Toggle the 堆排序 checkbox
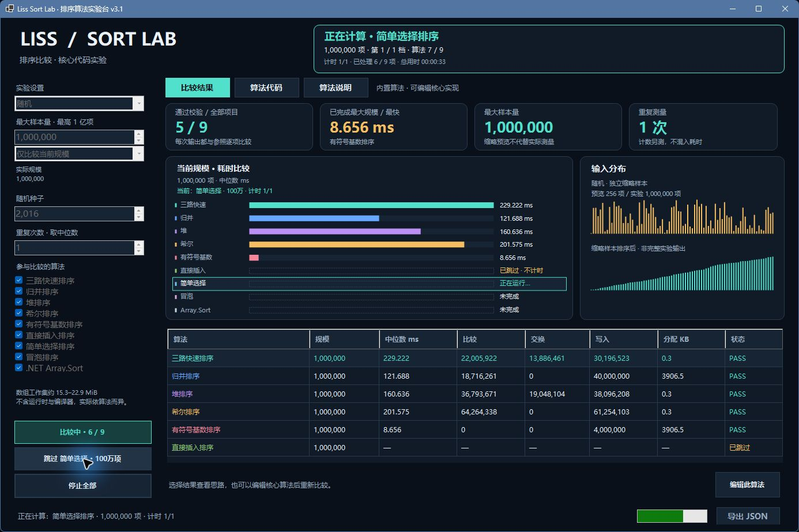 point(19,303)
